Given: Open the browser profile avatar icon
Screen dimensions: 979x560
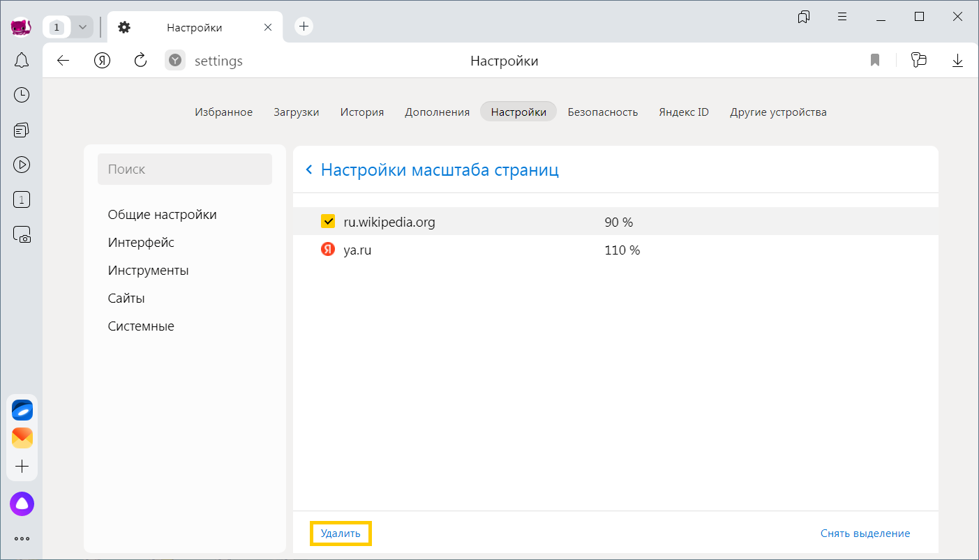Looking at the screenshot, I should pyautogui.click(x=21, y=27).
